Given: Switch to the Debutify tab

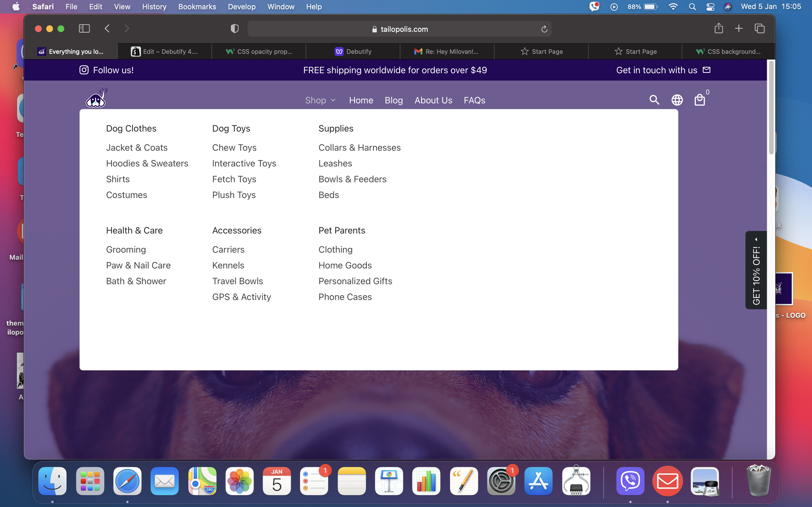Looking at the screenshot, I should click(x=353, y=52).
